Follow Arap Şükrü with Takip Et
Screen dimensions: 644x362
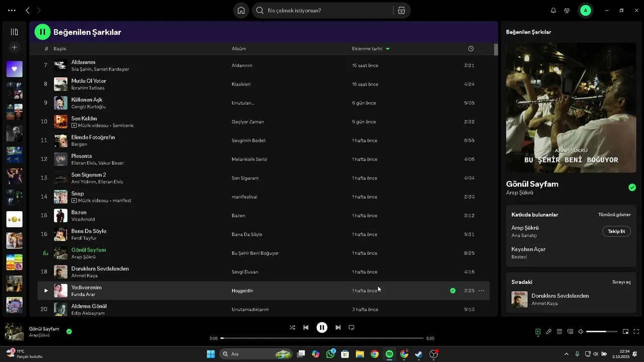616,231
